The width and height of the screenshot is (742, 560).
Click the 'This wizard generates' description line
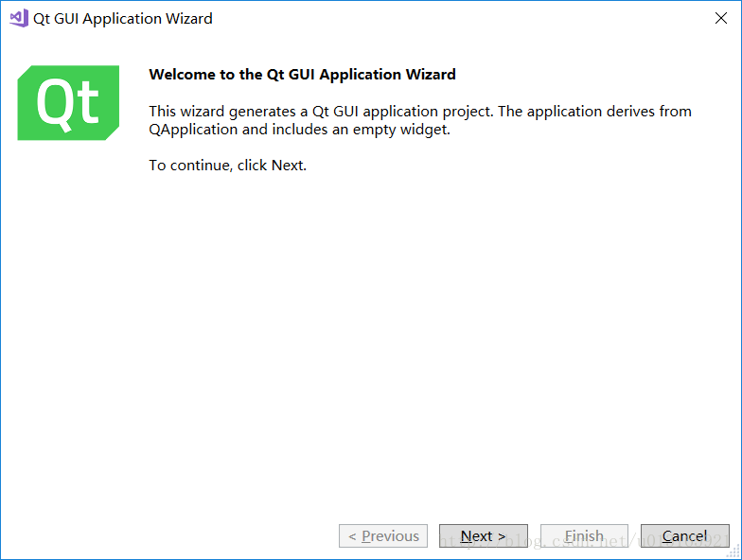point(419,112)
